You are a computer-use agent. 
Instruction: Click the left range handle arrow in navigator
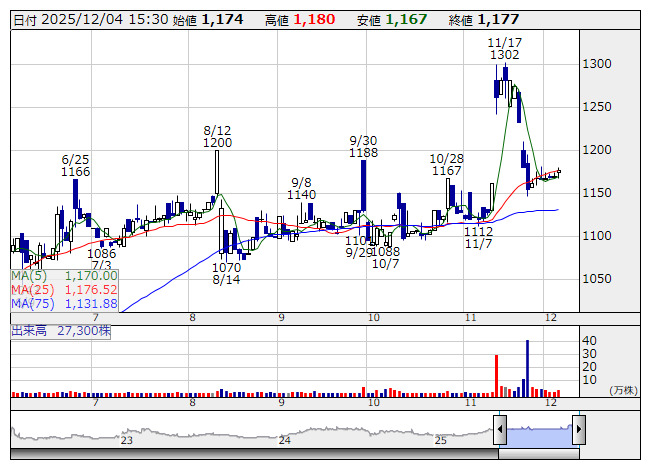[500, 429]
